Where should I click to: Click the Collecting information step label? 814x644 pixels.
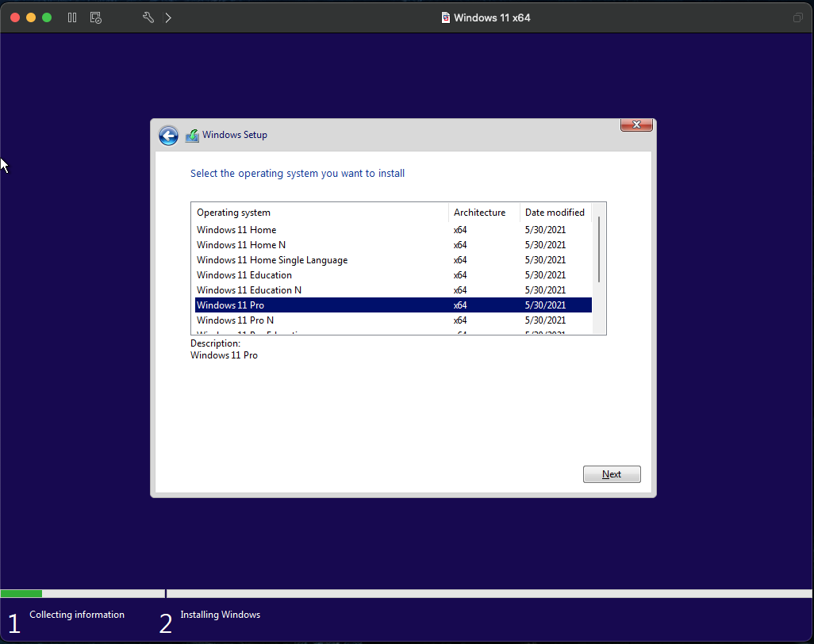pyautogui.click(x=77, y=614)
